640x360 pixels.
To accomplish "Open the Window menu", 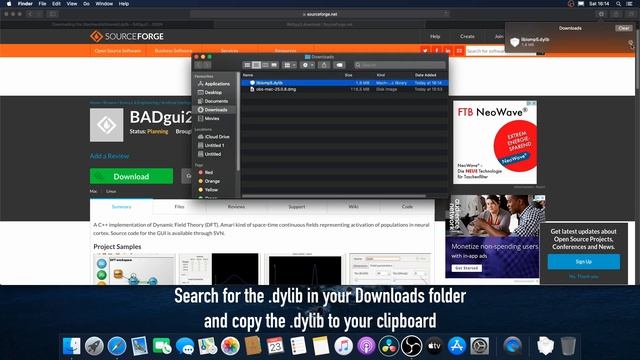I will pyautogui.click(x=104, y=4).
